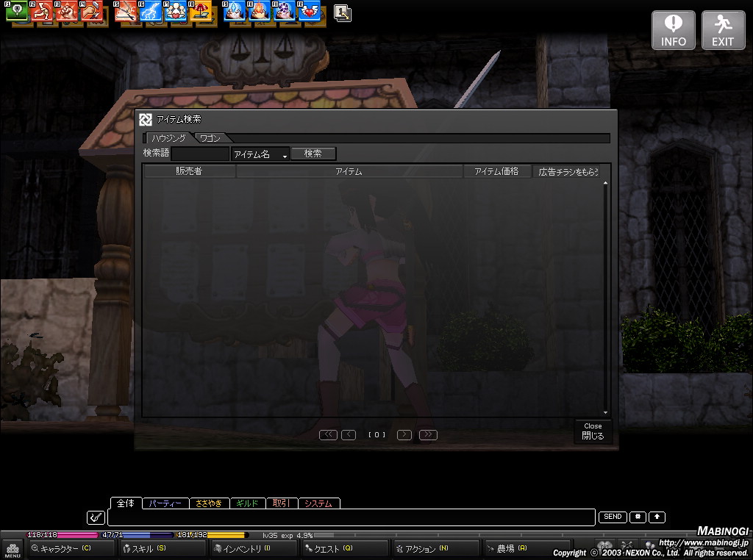Expand chat window with up-arrow button

pos(657,517)
